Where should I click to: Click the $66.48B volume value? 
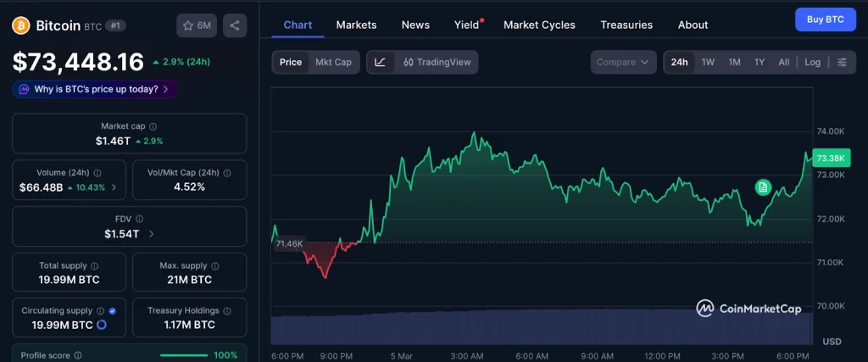(41, 187)
